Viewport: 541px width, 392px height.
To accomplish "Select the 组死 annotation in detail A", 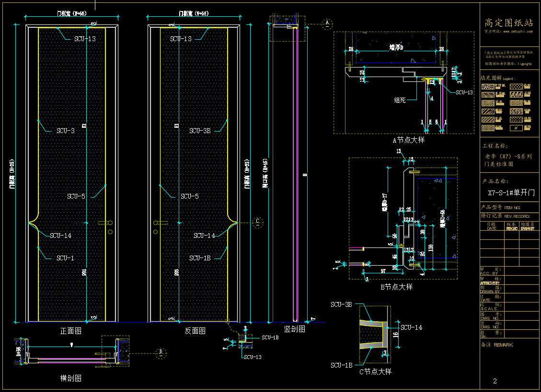I will [x=400, y=100].
